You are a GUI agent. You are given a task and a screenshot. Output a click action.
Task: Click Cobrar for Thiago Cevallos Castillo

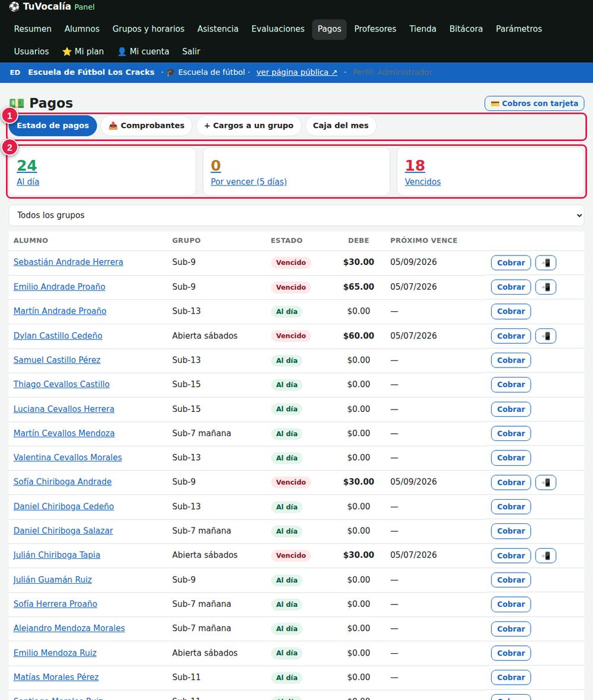(511, 385)
